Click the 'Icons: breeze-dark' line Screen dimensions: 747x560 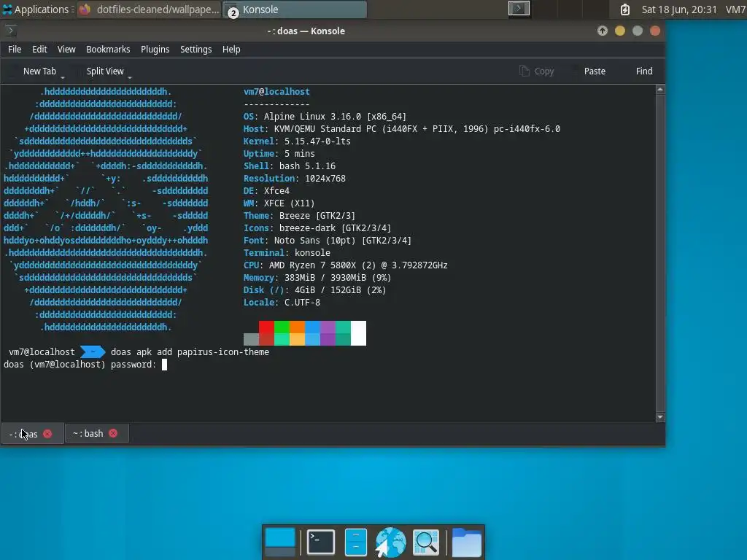click(x=317, y=227)
